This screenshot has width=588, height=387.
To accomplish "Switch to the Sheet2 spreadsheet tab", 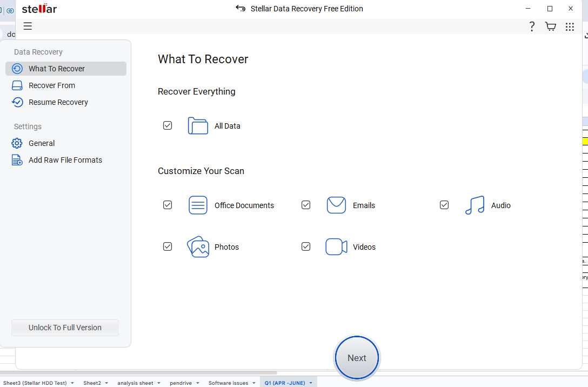I will [x=92, y=383].
